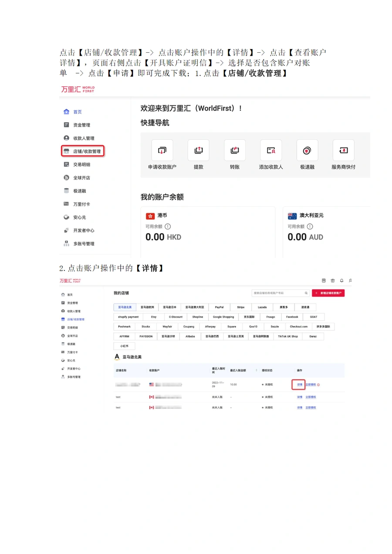Click the 收款账户 column header
This screenshot has width=392, height=554.
154,371
